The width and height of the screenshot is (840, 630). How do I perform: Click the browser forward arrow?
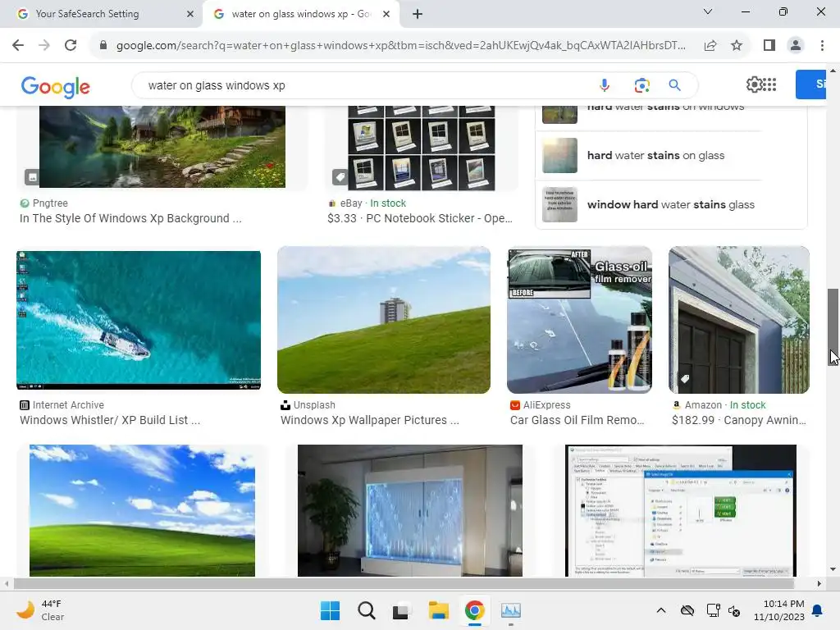tap(44, 46)
